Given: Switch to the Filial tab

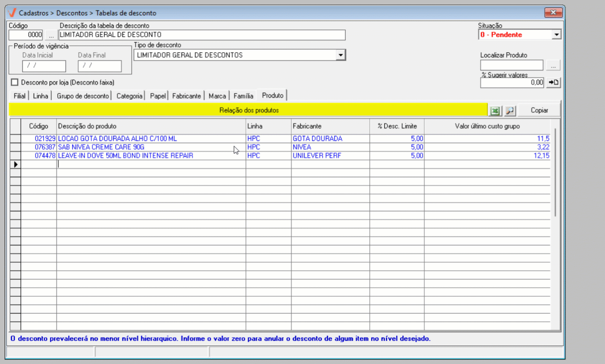Looking at the screenshot, I should 20,96.
